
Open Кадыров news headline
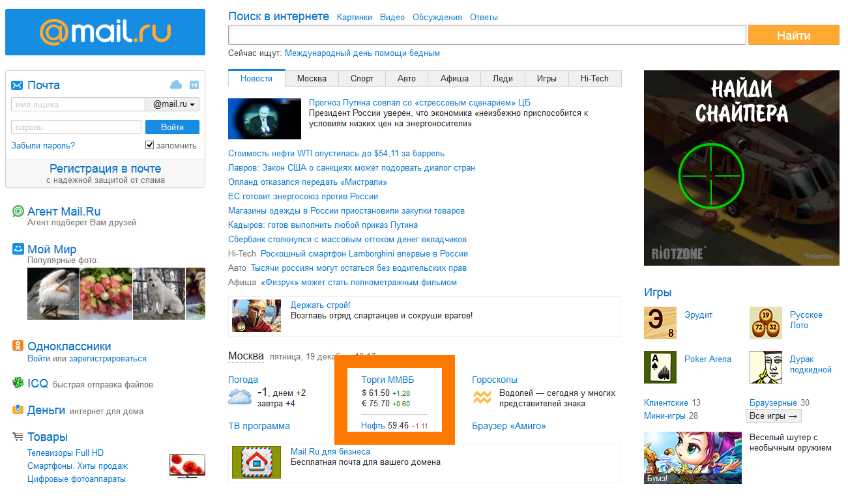click(323, 225)
